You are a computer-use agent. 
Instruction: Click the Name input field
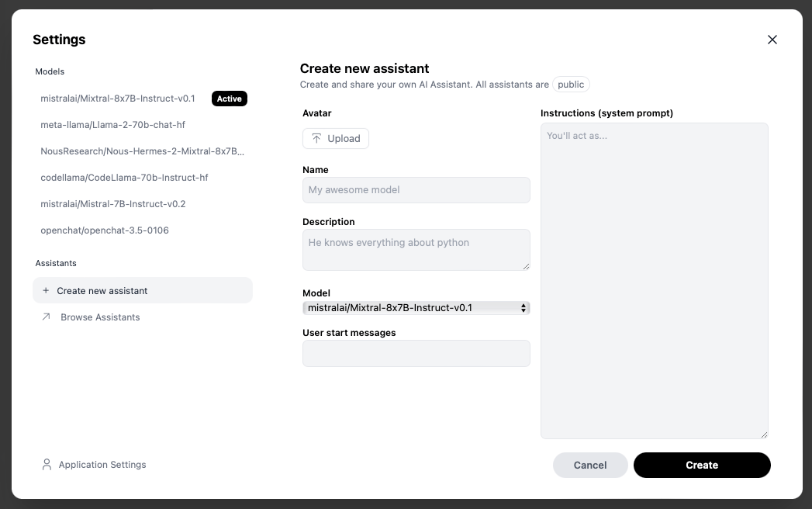(x=416, y=190)
